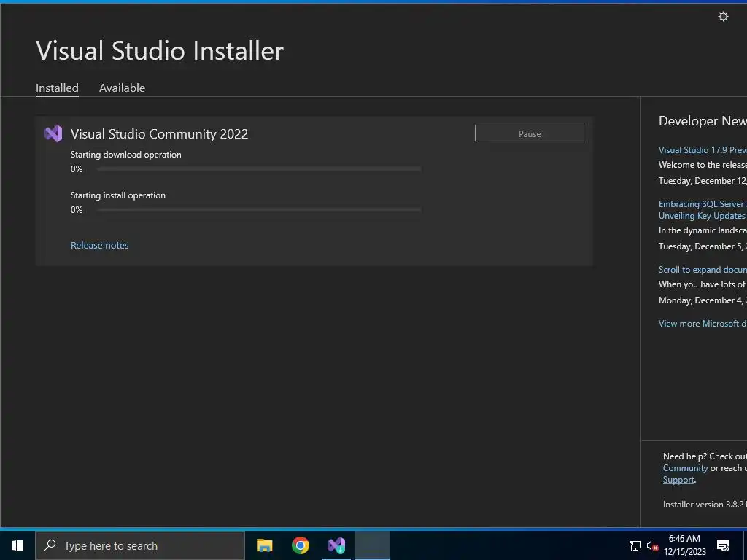This screenshot has height=560, width=747.
Task: Open the Support link
Action: [678, 480]
